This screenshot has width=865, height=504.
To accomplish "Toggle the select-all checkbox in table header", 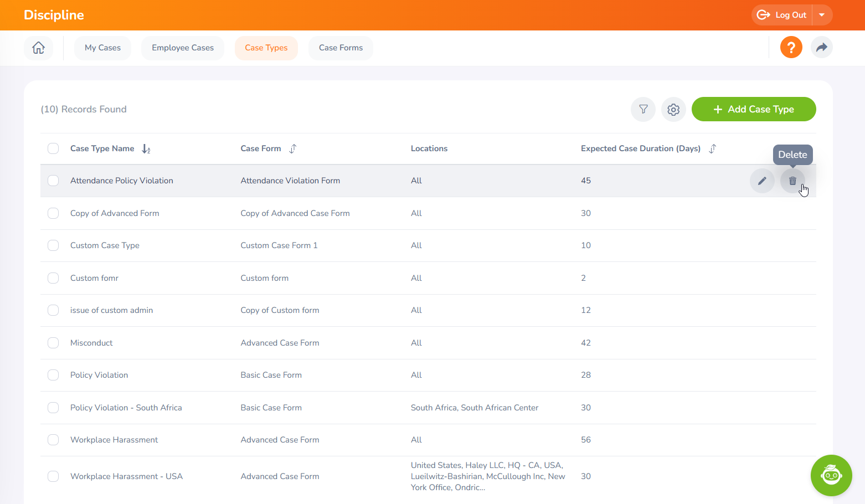I will [53, 148].
